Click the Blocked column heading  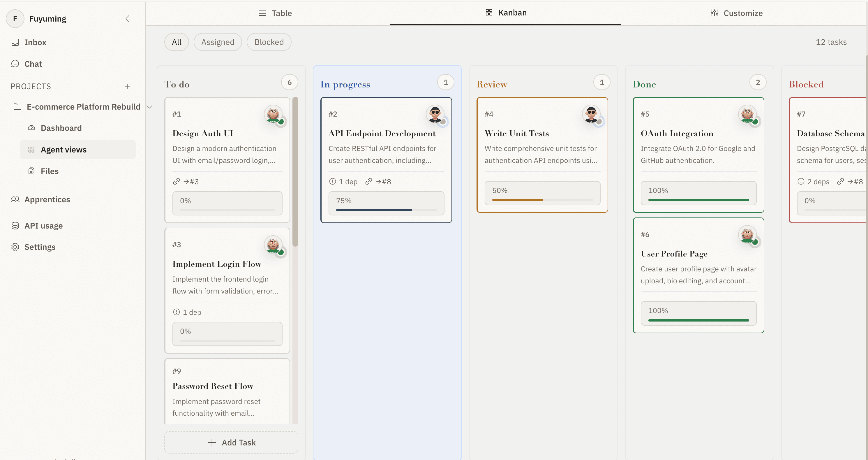coord(806,84)
